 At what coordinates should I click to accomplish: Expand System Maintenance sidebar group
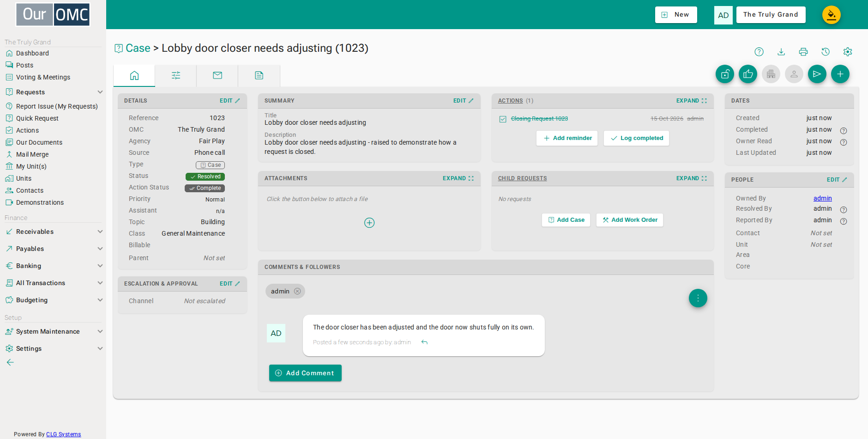pyautogui.click(x=100, y=331)
